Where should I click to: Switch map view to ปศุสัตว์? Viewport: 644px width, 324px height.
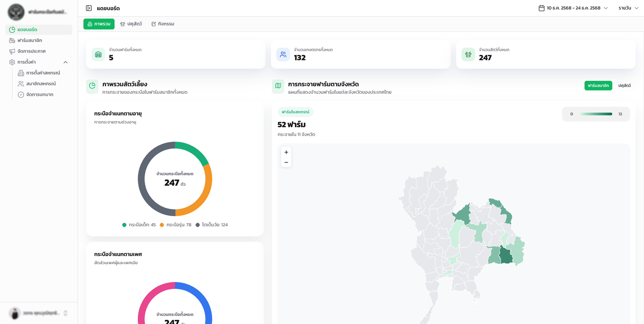(625, 85)
